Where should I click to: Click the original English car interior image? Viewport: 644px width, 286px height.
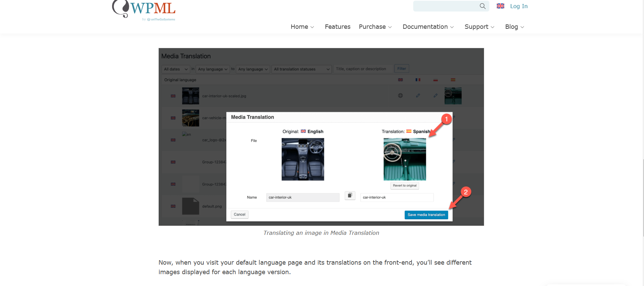point(303,159)
